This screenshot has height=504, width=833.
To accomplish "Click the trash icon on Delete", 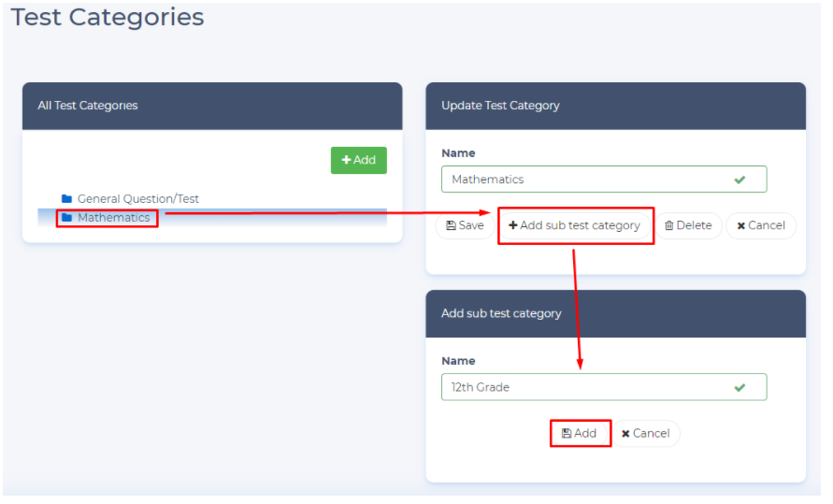I will (668, 225).
